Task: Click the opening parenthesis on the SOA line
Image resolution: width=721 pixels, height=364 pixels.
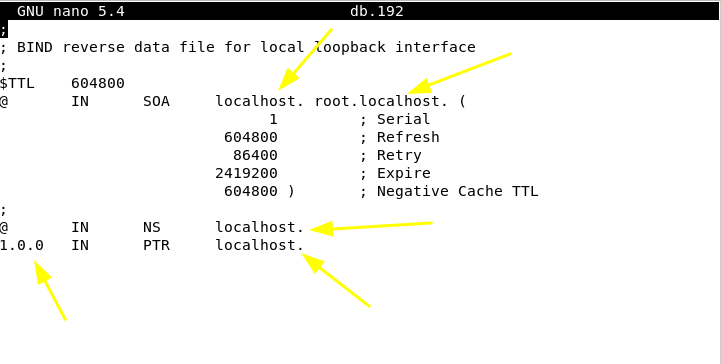Action: click(463, 101)
